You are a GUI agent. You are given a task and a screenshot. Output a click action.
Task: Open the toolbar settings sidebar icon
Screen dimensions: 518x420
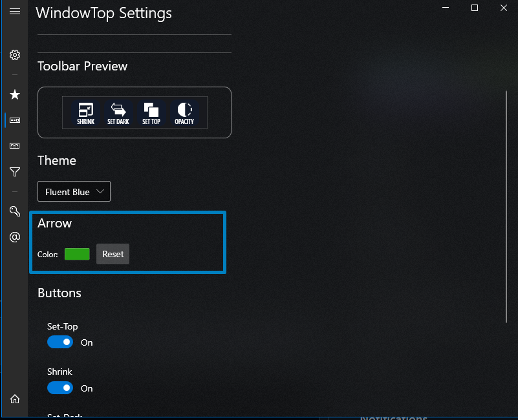(15, 120)
